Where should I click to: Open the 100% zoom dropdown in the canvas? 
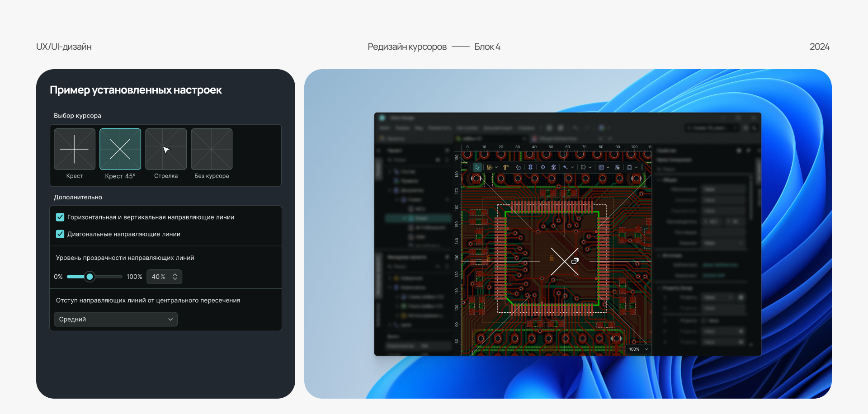coord(637,349)
